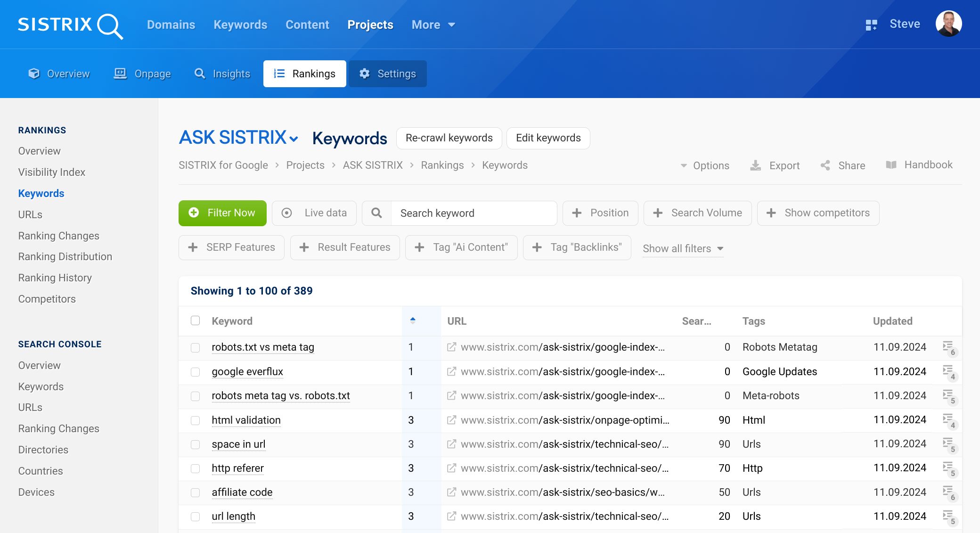Add the Result Features filter
This screenshot has width=980, height=533.
tap(345, 247)
